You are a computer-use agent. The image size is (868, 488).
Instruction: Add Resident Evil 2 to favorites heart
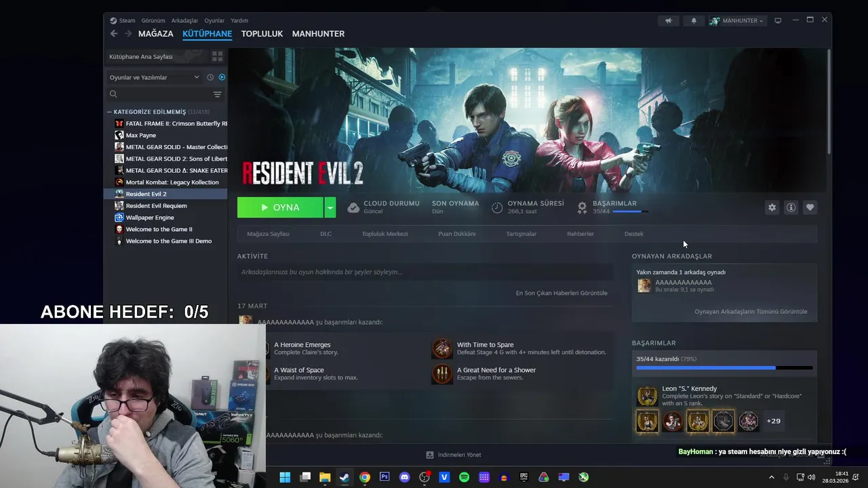pos(810,207)
